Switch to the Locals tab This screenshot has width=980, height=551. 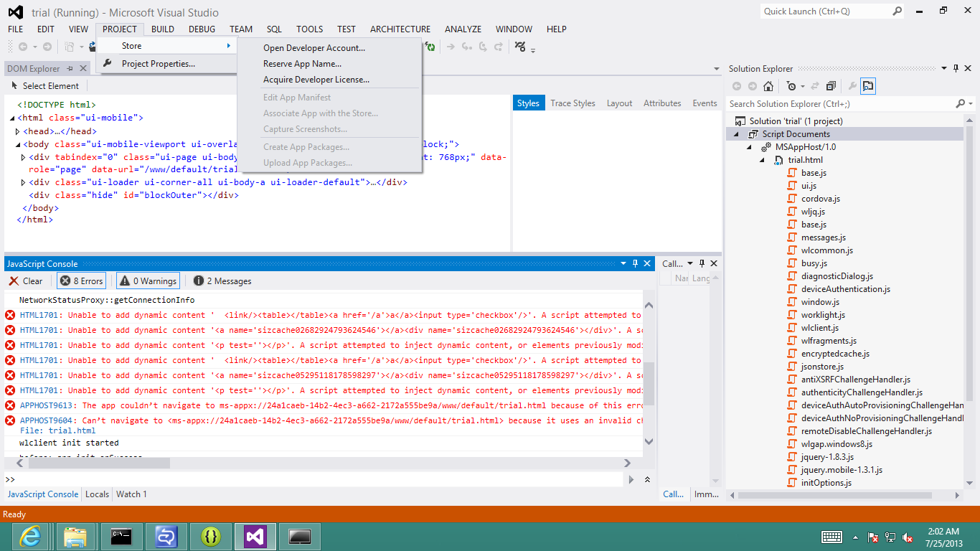(x=97, y=494)
